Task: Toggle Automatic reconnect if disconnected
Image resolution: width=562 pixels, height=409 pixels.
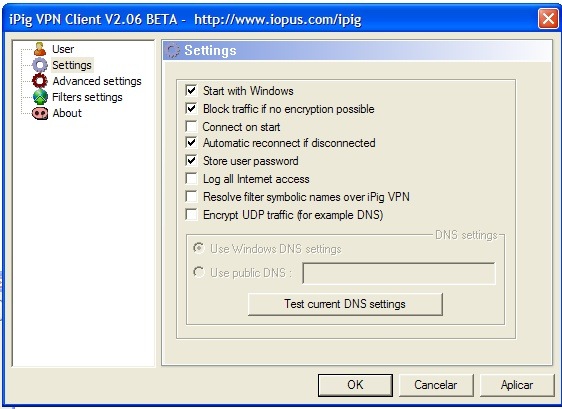Action: [x=191, y=143]
